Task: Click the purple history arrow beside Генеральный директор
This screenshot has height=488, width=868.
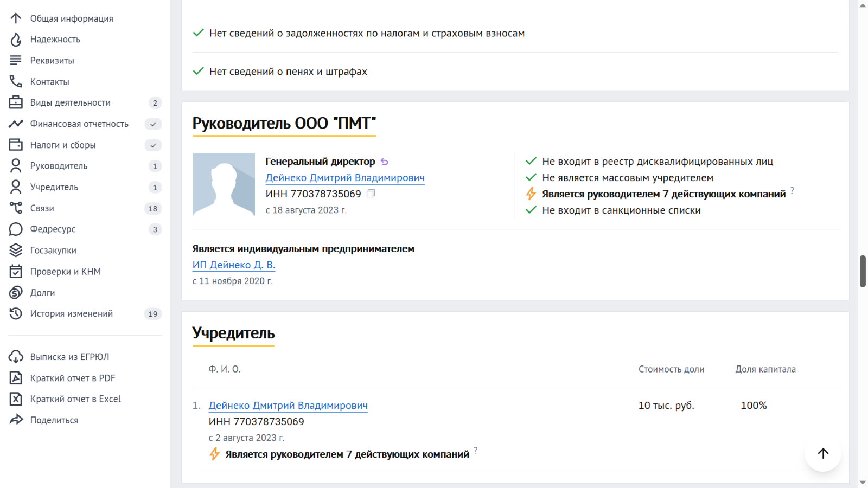Action: click(385, 162)
